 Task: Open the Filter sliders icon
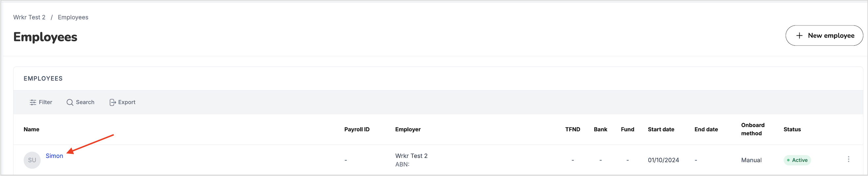tap(33, 102)
